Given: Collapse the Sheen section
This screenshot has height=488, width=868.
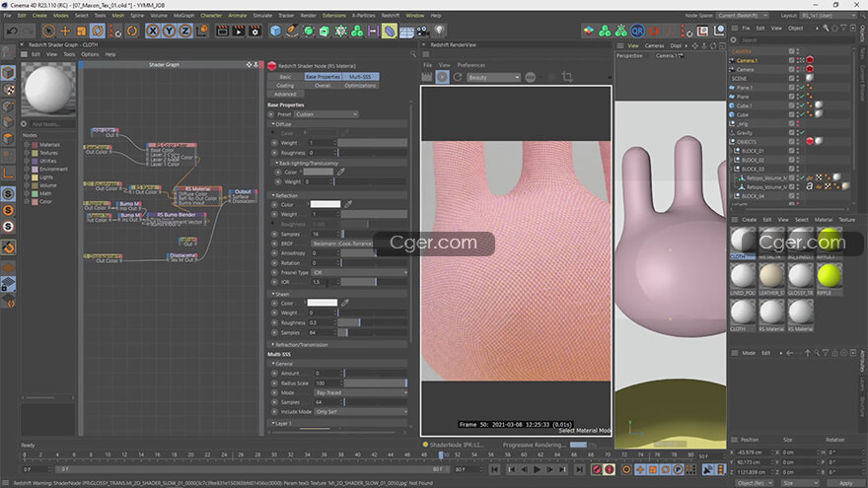Looking at the screenshot, I should pyautogui.click(x=273, y=294).
